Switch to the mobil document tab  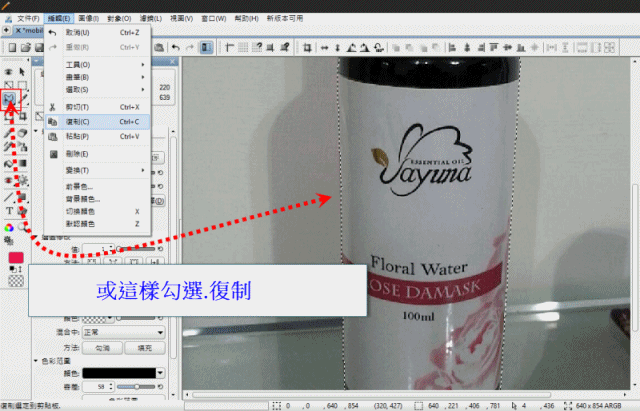pyautogui.click(x=29, y=31)
